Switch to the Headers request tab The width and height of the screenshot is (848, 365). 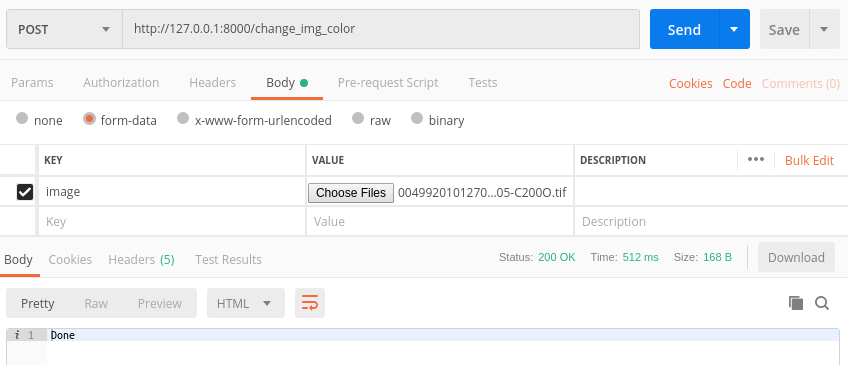[x=213, y=83]
